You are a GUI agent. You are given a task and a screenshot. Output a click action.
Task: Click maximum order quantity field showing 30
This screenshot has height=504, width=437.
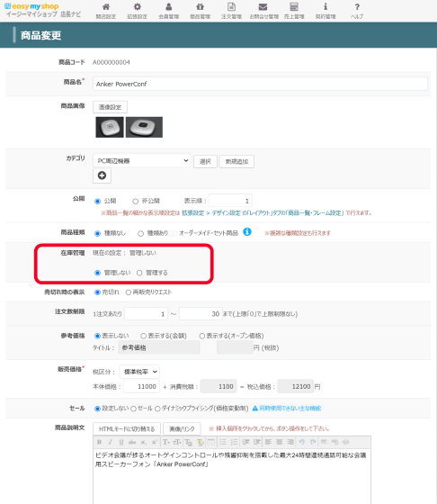point(201,314)
